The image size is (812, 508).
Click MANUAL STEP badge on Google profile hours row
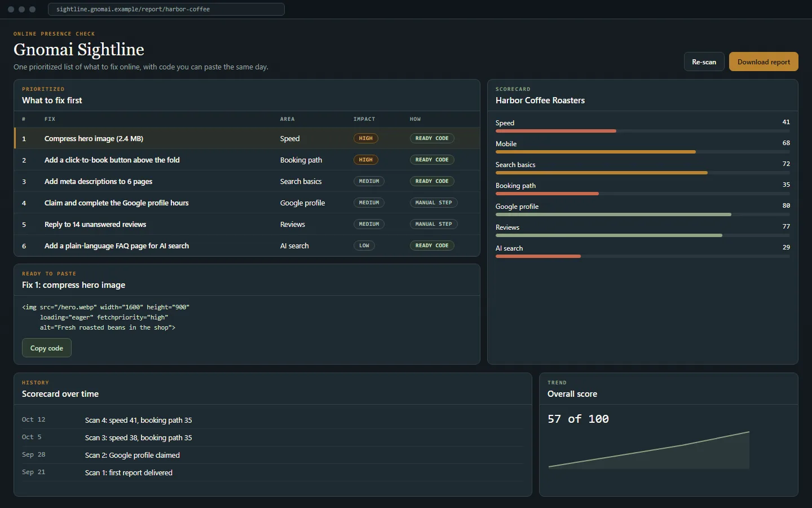pos(434,203)
